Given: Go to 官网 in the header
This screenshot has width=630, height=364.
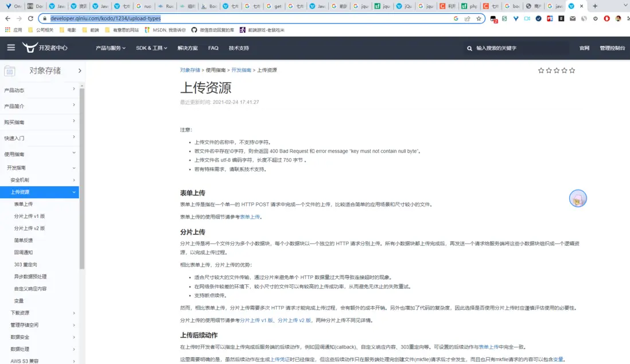Looking at the screenshot, I should coord(584,48).
